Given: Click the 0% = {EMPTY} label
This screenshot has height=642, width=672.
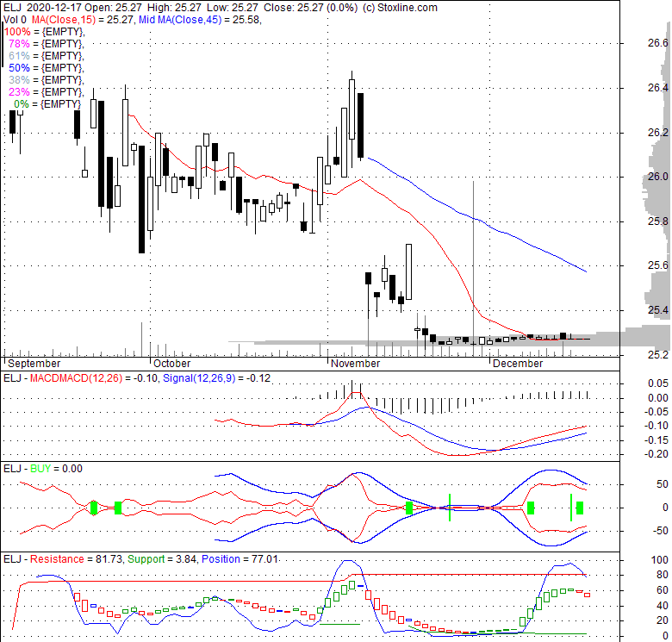Looking at the screenshot, I should pyautogui.click(x=47, y=104).
